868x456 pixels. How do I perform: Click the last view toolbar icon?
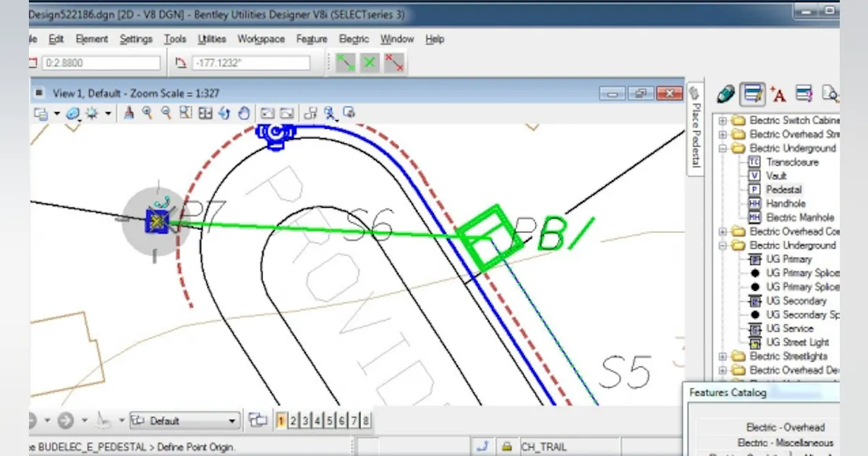(x=349, y=113)
